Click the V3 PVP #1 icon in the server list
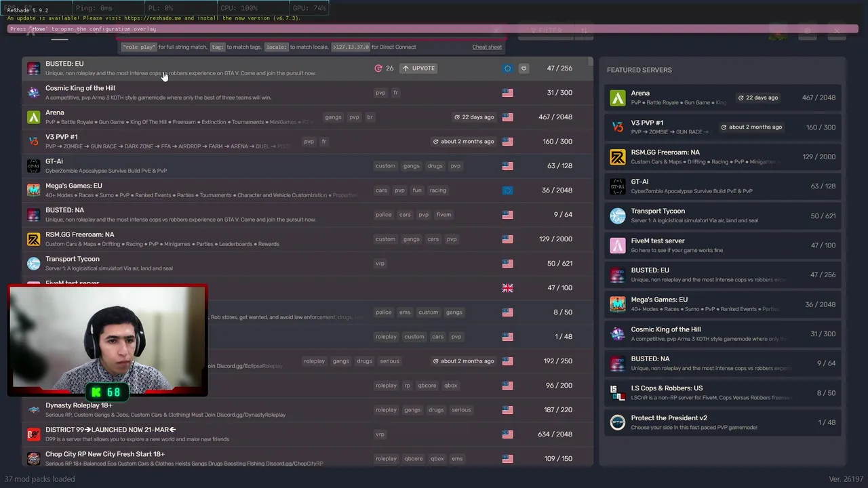This screenshot has width=868, height=488. pyautogui.click(x=33, y=142)
